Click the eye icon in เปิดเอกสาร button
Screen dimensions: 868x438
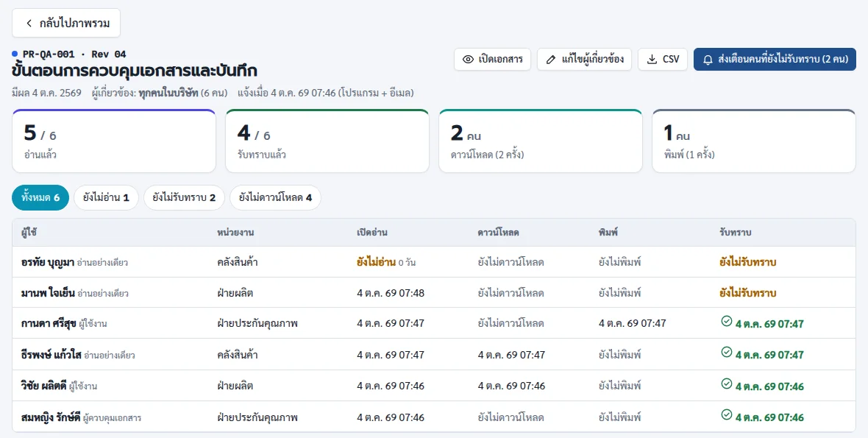[469, 59]
